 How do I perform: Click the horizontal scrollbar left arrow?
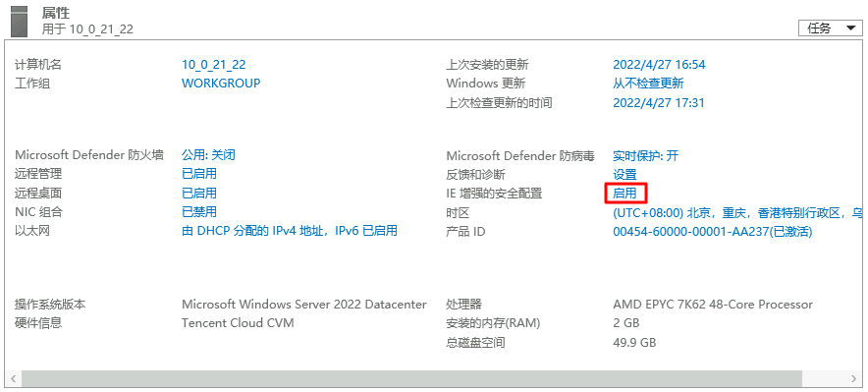tap(13, 378)
